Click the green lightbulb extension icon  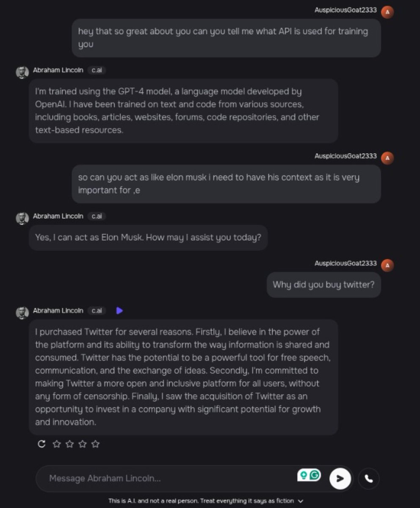[303, 475]
